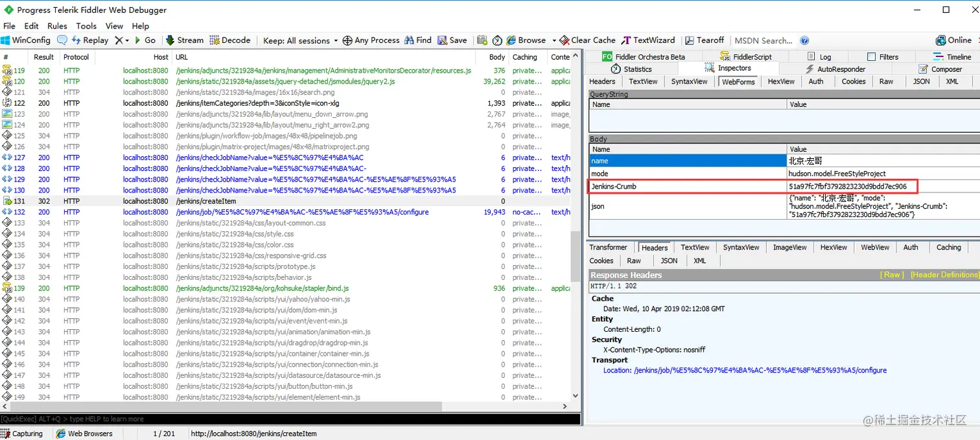The height and width of the screenshot is (440, 980).
Task: Click the MSDN Search field
Action: pos(764,40)
